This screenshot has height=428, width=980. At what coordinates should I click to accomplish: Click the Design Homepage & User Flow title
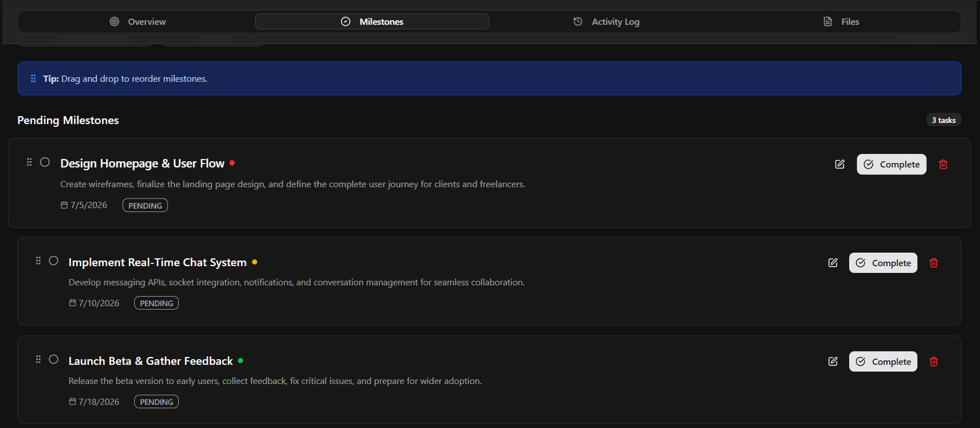point(142,164)
